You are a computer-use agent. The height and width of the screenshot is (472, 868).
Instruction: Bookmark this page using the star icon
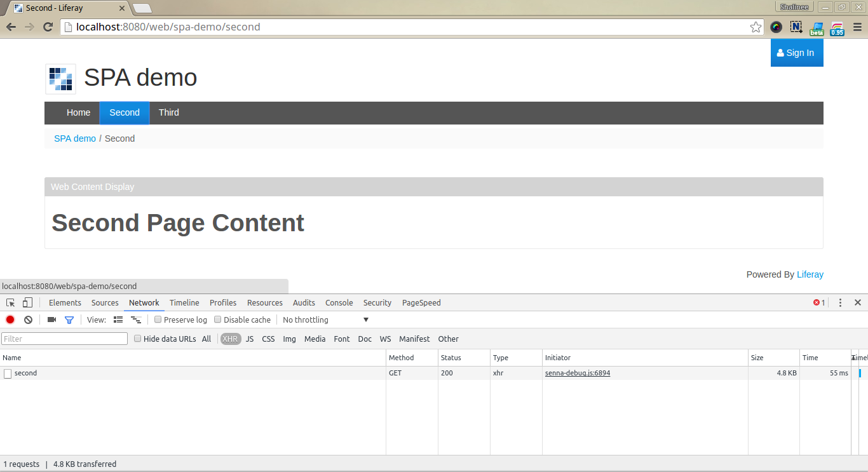[x=756, y=27]
